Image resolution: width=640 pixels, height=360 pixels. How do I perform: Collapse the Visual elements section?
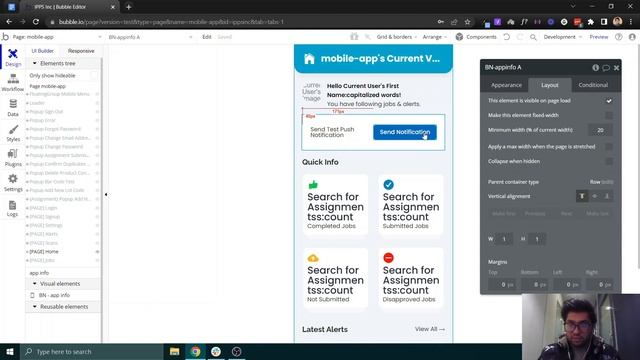[35, 284]
